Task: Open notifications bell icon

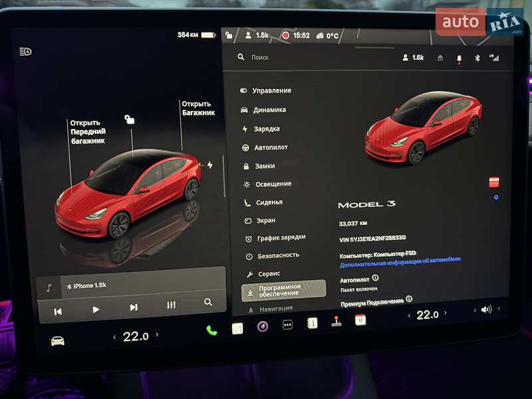Action: pyautogui.click(x=459, y=59)
